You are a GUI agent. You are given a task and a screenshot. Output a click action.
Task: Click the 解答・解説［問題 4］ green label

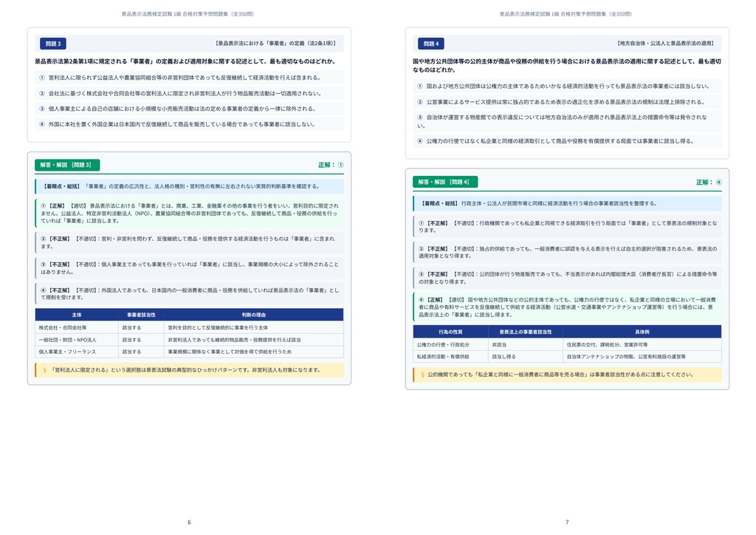pos(445,182)
